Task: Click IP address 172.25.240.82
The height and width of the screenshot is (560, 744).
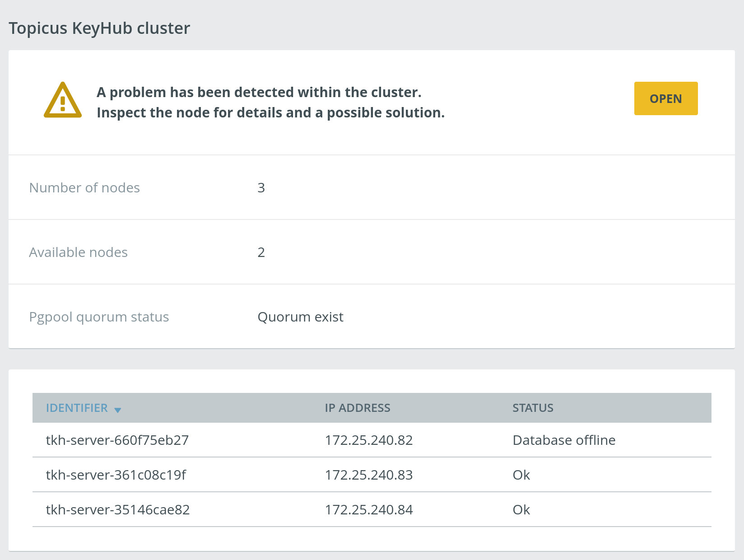Action: tap(369, 440)
